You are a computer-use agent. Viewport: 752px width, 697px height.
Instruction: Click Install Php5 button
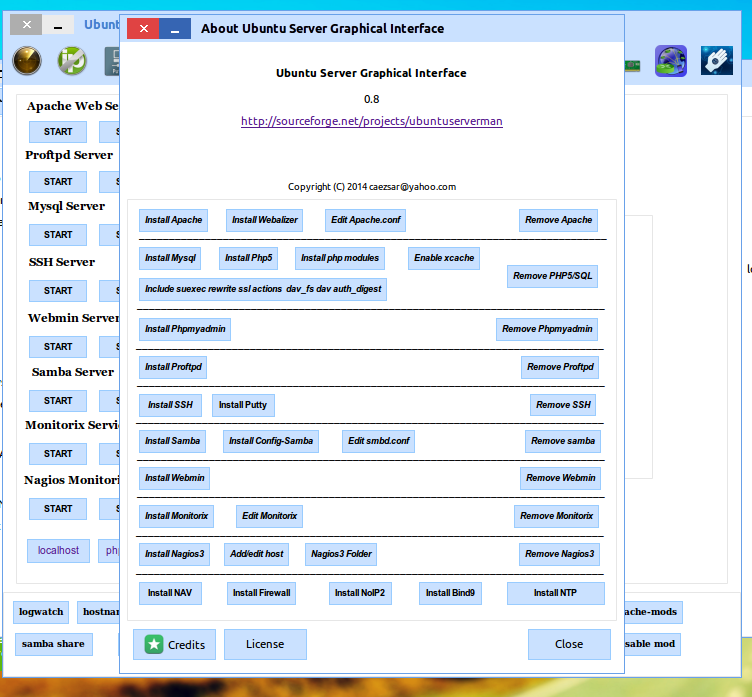248,258
